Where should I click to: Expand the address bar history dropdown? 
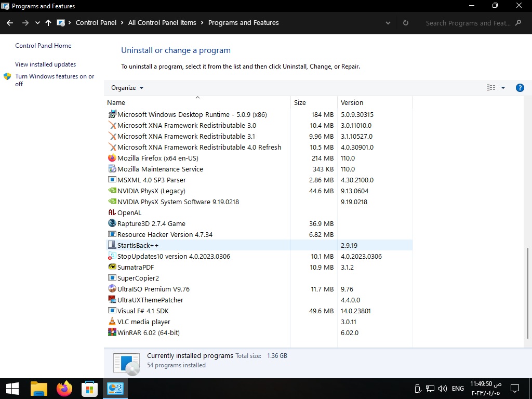coord(388,23)
